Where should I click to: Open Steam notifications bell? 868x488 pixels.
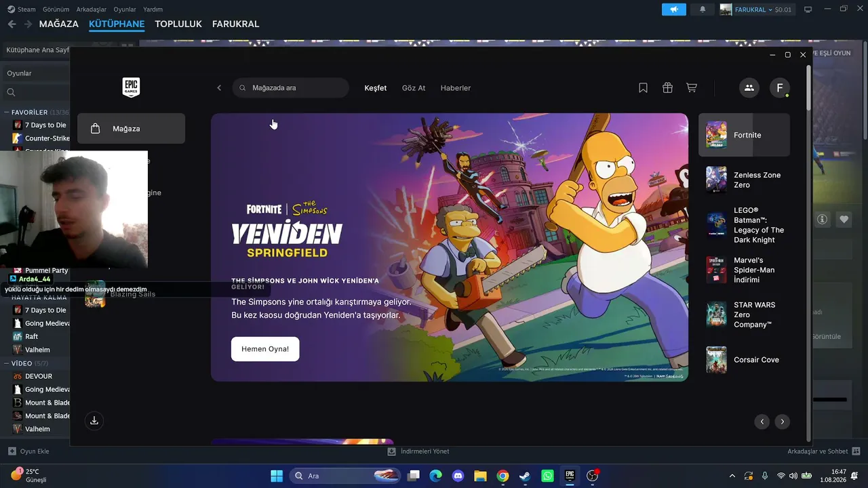[703, 9]
